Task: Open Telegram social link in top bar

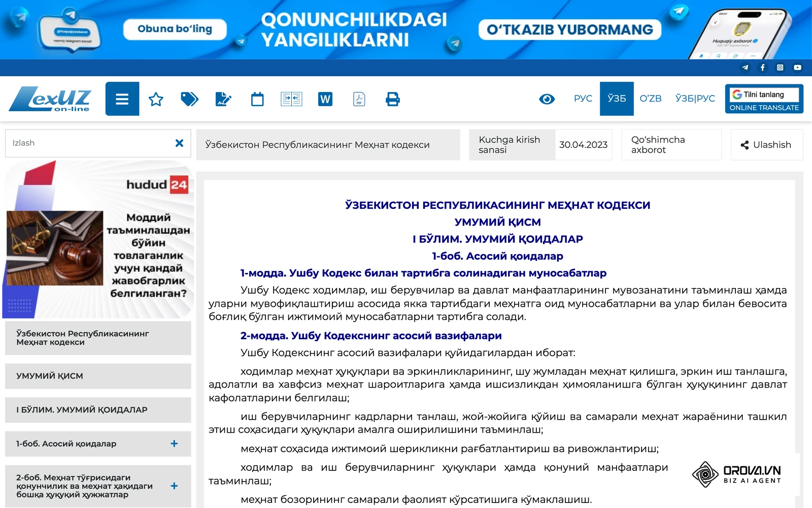Action: (x=745, y=68)
